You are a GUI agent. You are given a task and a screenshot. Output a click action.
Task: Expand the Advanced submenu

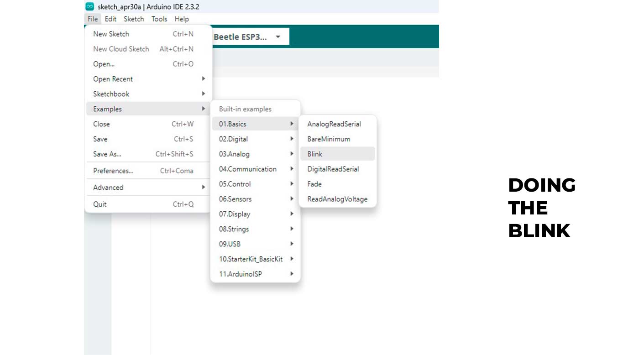148,188
